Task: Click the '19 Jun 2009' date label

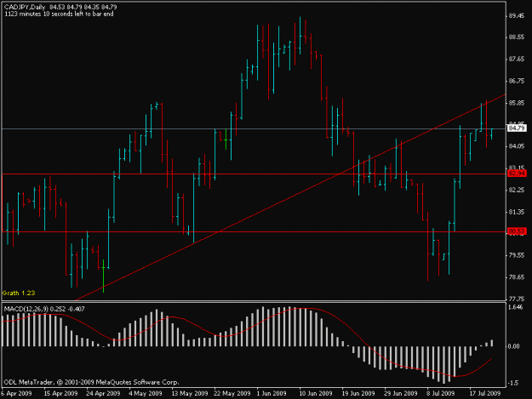Action: (x=358, y=393)
